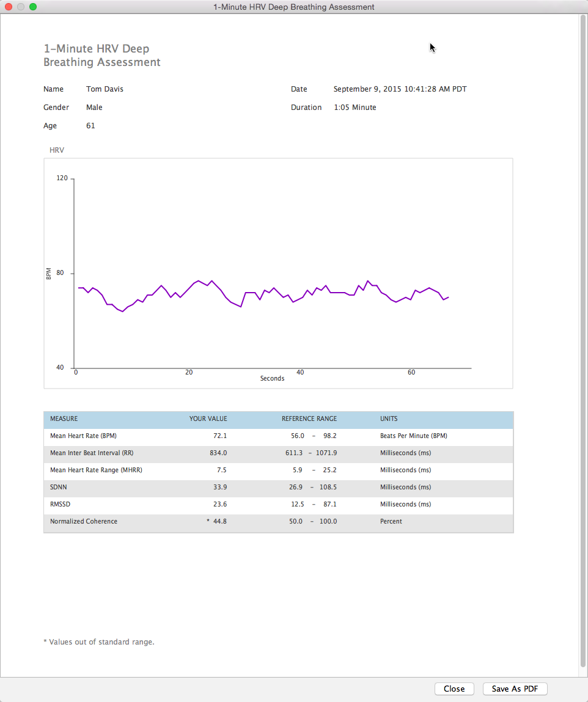Viewport: 588px width, 702px height.
Task: Click the UNITS column header
Action: tap(389, 419)
